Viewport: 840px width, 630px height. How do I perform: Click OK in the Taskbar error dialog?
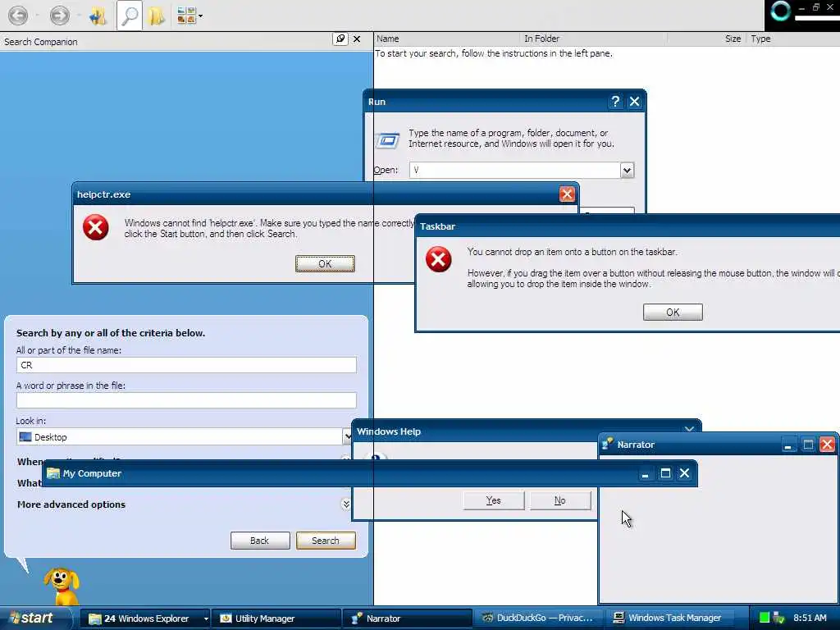pos(673,313)
